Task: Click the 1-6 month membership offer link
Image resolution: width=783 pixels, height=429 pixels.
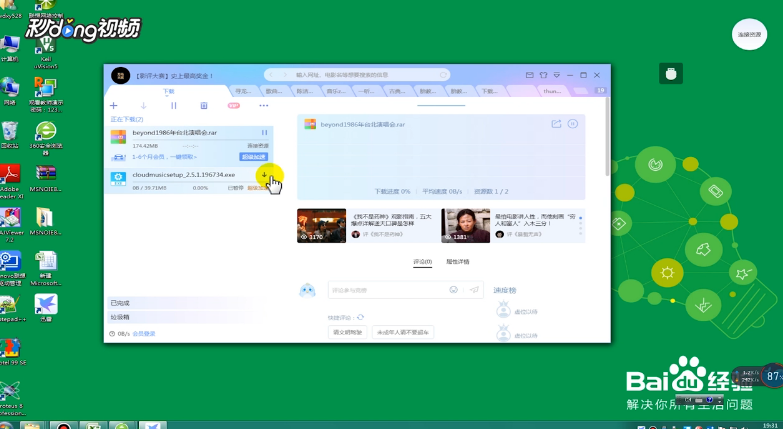Action: click(164, 157)
